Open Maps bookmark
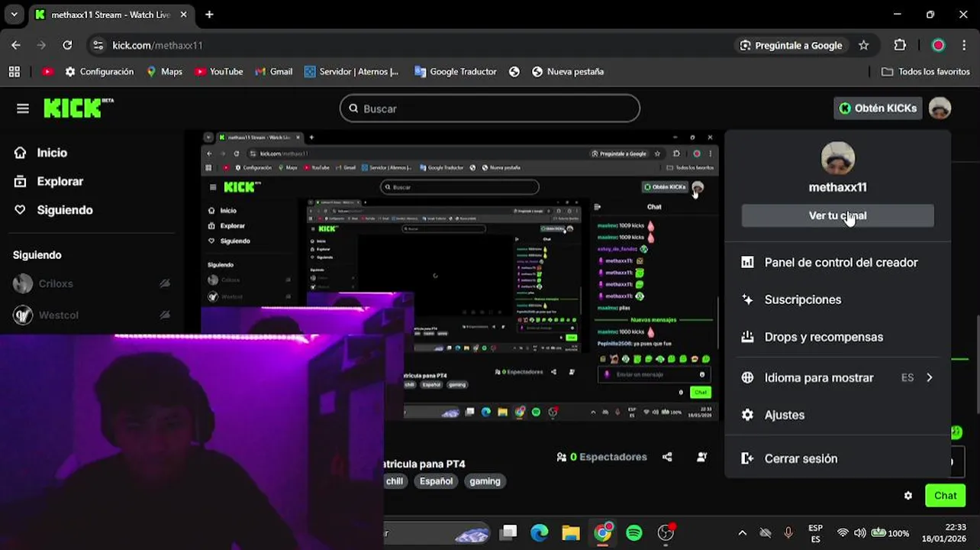This screenshot has width=980, height=550. 164,72
